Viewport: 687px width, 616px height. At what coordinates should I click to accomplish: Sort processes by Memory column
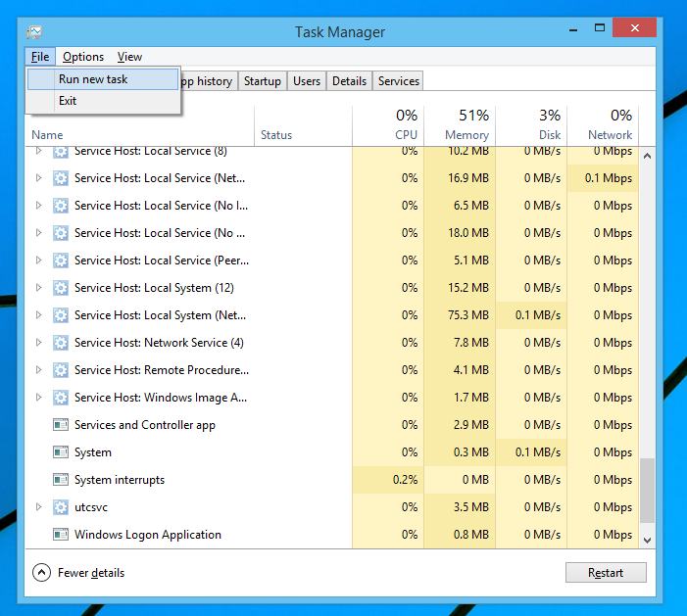pos(460,125)
